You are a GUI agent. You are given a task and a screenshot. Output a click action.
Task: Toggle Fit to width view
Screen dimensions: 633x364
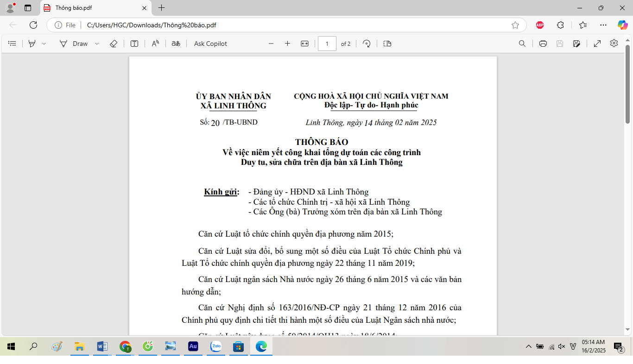[x=304, y=44]
